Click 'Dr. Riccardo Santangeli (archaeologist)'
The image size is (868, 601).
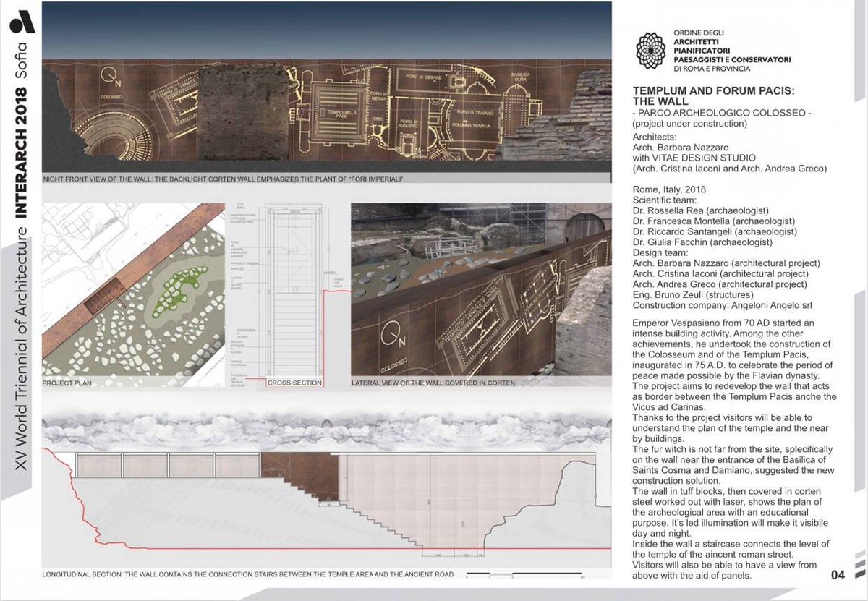[715, 231]
